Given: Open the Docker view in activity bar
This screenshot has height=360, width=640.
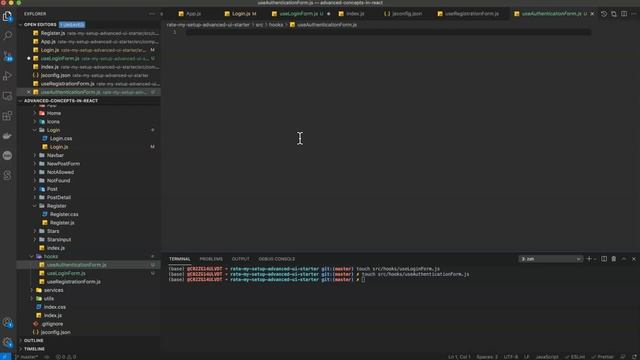Looking at the screenshot, I should (x=7, y=136).
